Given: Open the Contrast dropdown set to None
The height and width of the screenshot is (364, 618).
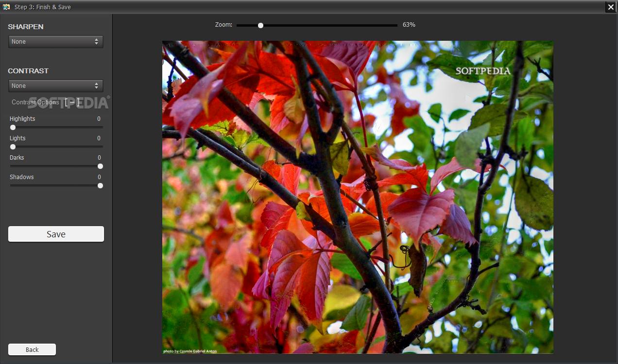Looking at the screenshot, I should (56, 86).
